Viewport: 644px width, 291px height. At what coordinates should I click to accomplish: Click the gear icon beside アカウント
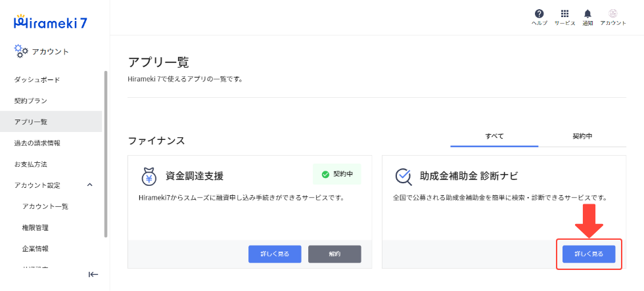pyautogui.click(x=21, y=50)
